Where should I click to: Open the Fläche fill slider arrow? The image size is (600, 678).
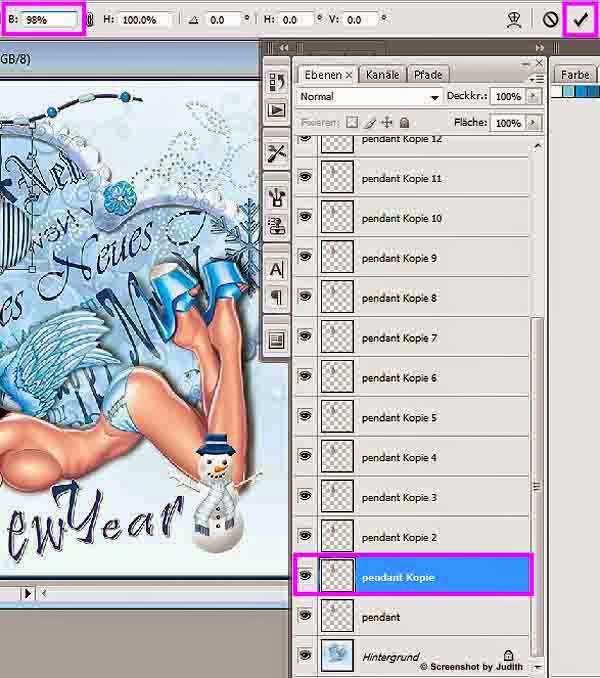click(533, 123)
